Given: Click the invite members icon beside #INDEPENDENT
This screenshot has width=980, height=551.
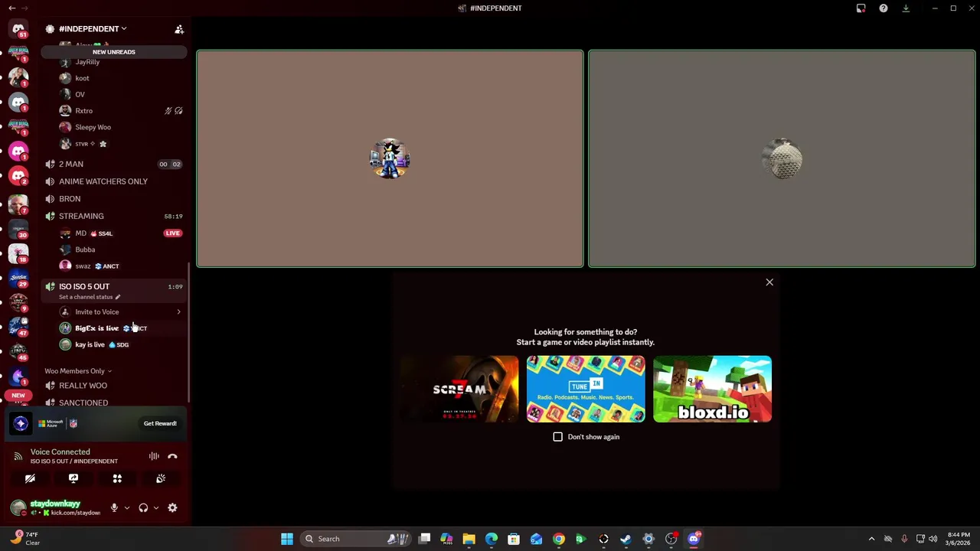Looking at the screenshot, I should pyautogui.click(x=179, y=29).
